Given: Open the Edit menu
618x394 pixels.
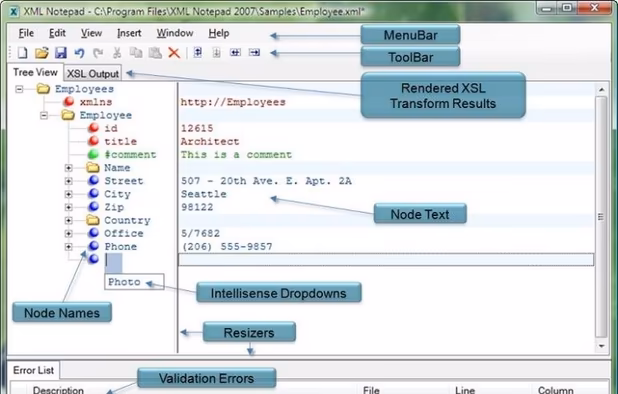Looking at the screenshot, I should click(x=57, y=33).
